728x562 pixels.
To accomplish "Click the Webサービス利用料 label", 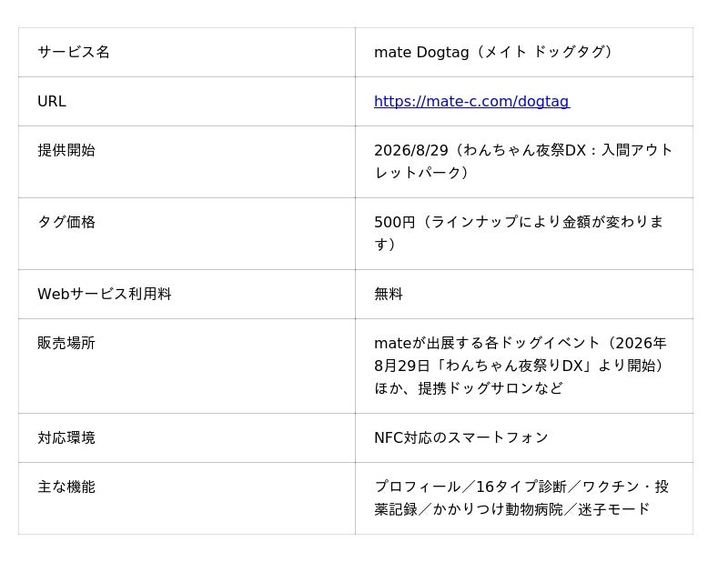I will pyautogui.click(x=105, y=295).
